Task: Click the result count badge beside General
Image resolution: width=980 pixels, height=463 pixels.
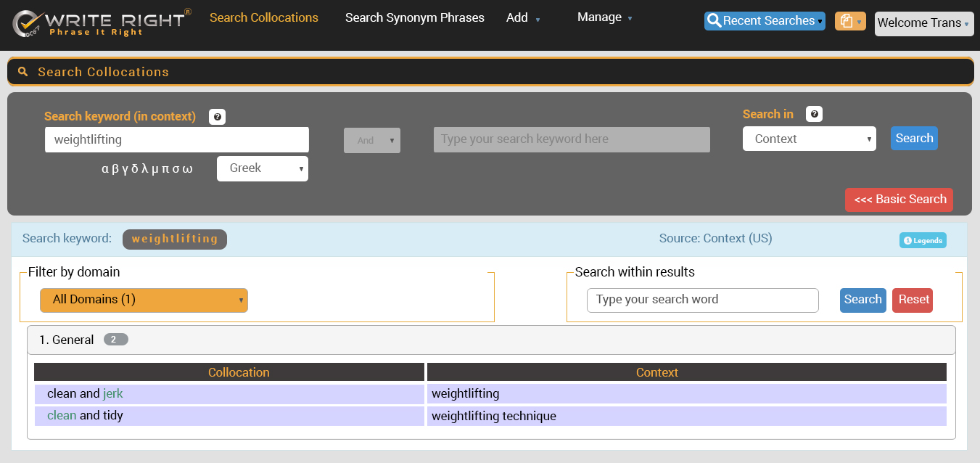Action: click(x=115, y=340)
